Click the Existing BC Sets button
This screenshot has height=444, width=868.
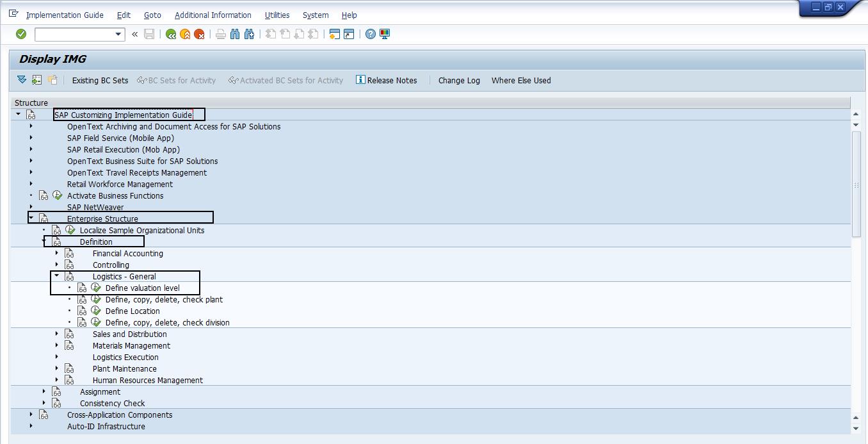[100, 80]
